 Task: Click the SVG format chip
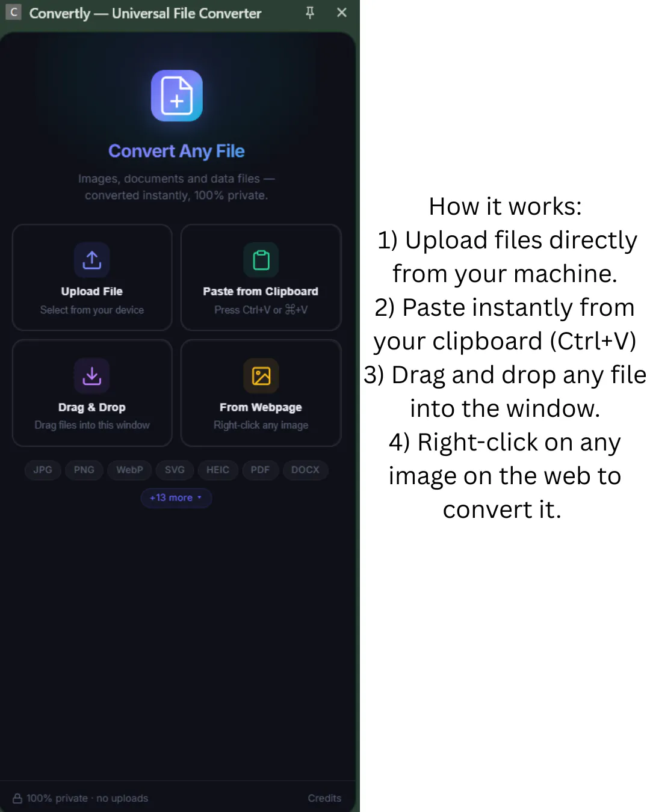tap(175, 470)
